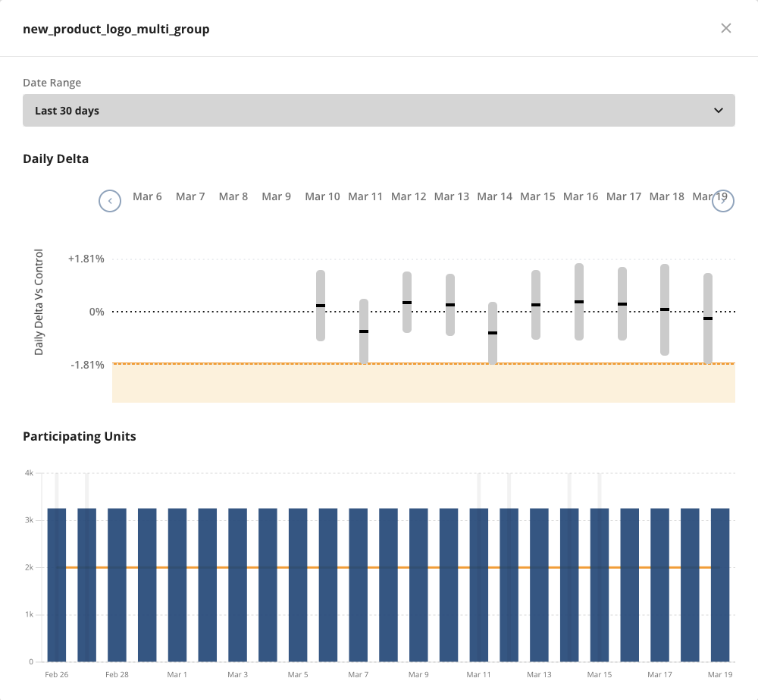Select the Mar 14 error bar marker
The height and width of the screenshot is (700, 758).
click(494, 332)
